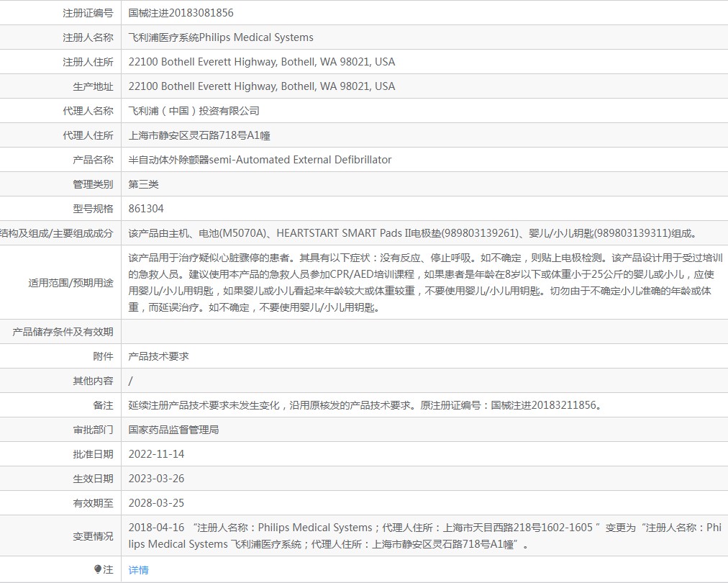
Task: Open the 详情 link
Action: pos(138,570)
